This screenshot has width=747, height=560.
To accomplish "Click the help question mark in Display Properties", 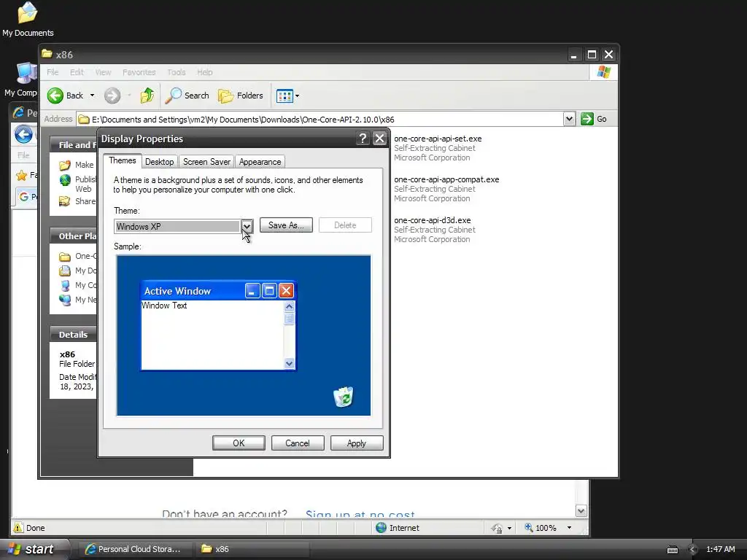I will click(363, 139).
